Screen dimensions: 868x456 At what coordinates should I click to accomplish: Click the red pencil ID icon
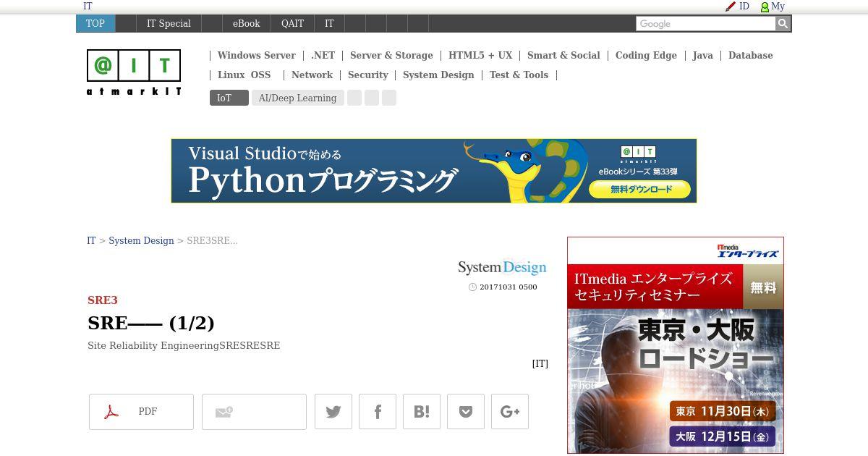coord(731,7)
